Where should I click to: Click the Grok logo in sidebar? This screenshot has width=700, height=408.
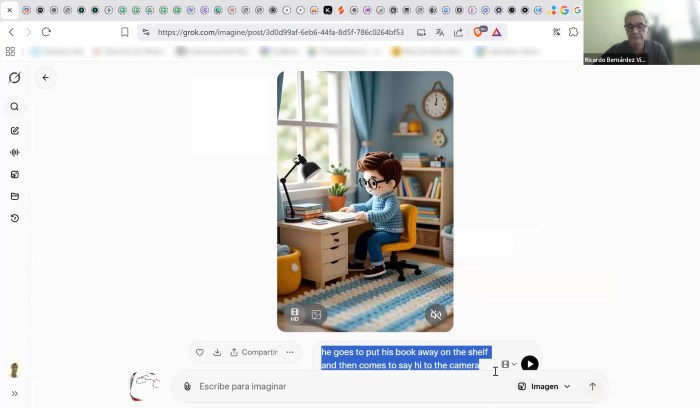[14, 78]
